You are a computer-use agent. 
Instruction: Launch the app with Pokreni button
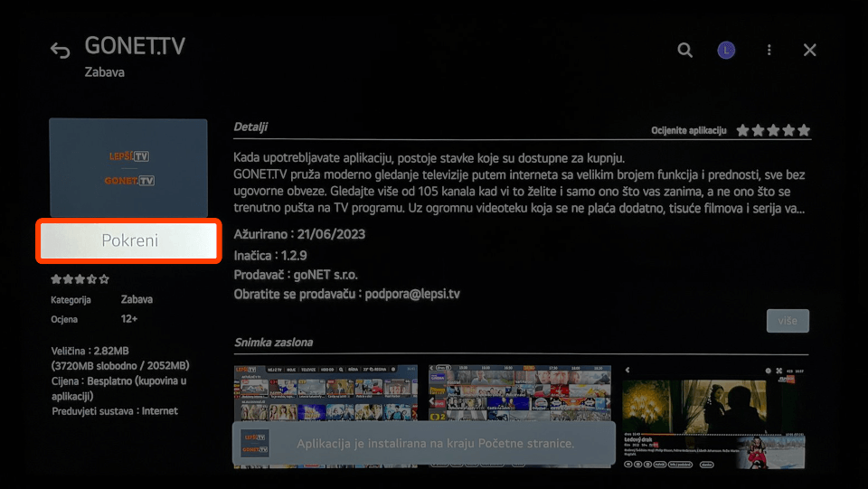point(129,240)
